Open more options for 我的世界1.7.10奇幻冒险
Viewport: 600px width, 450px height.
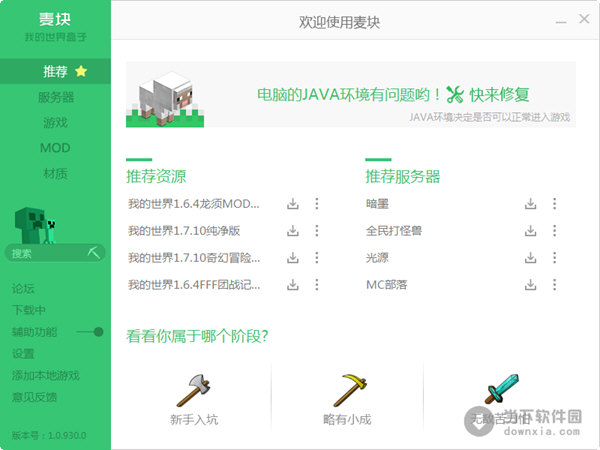click(x=316, y=258)
